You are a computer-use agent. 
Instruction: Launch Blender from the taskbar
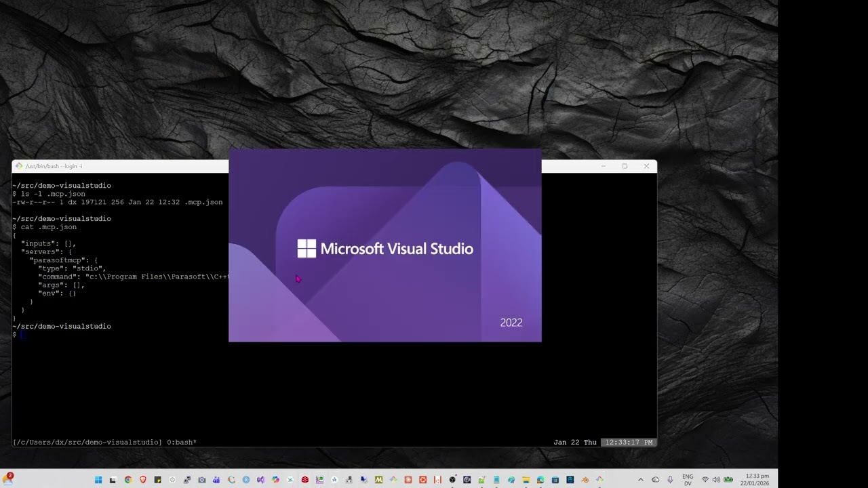pyautogui.click(x=585, y=480)
